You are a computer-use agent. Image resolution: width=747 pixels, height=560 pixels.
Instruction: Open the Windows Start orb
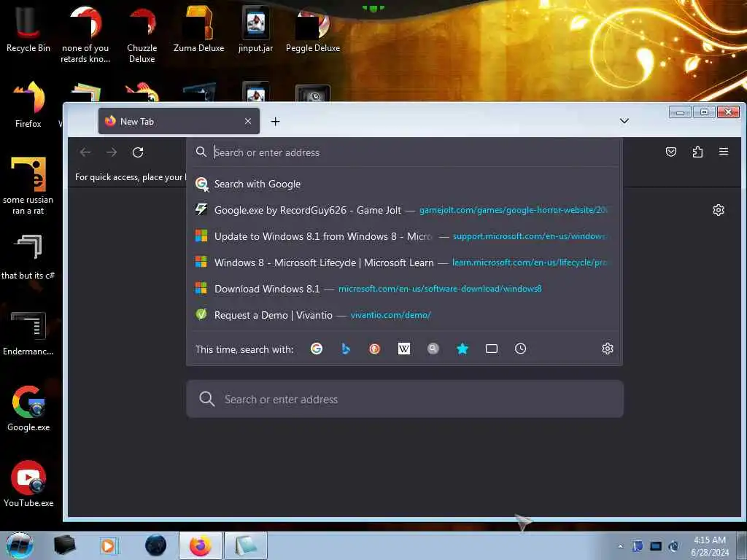pos(20,545)
